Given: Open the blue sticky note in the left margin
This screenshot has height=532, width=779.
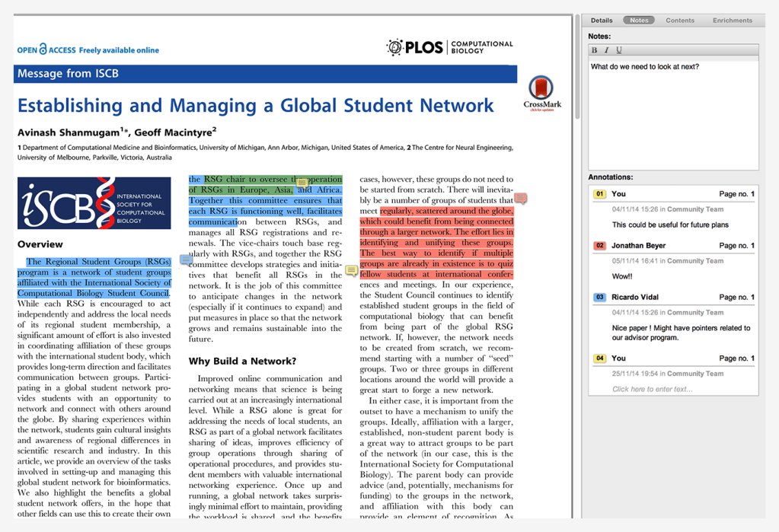Looking at the screenshot, I should (186, 260).
